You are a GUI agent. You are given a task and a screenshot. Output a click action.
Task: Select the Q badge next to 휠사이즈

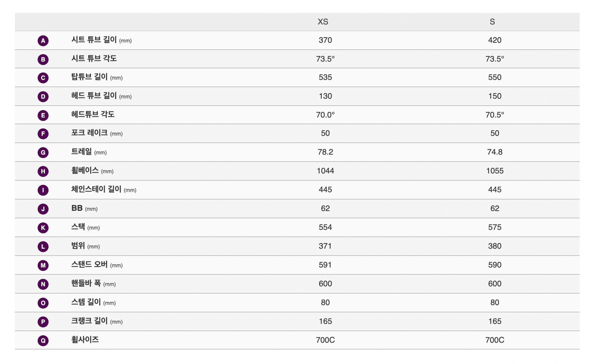43,341
